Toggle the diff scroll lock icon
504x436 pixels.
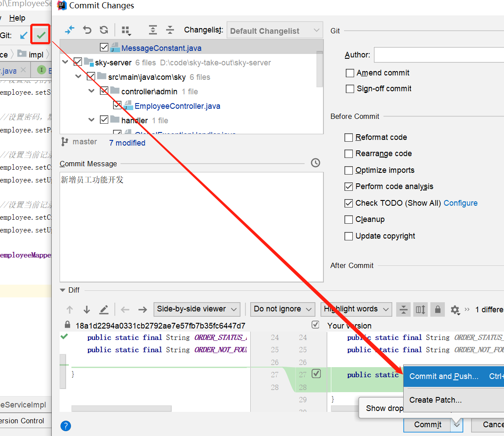pos(437,310)
